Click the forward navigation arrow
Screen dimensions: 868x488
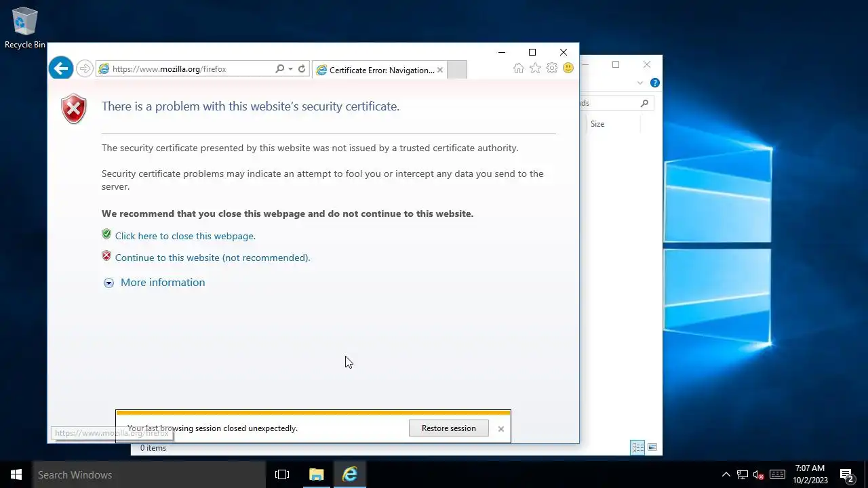[x=85, y=68]
